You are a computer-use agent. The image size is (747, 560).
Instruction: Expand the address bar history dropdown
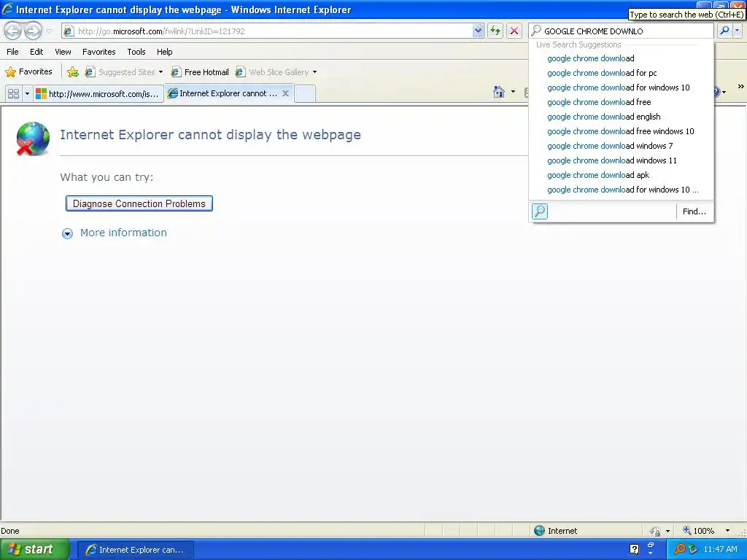[x=478, y=31]
